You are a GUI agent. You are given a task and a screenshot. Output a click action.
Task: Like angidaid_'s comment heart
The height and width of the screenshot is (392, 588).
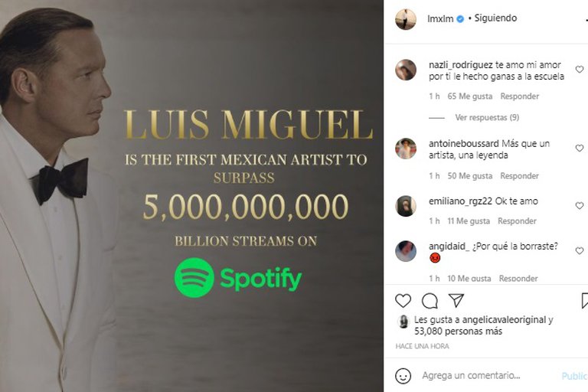580,250
